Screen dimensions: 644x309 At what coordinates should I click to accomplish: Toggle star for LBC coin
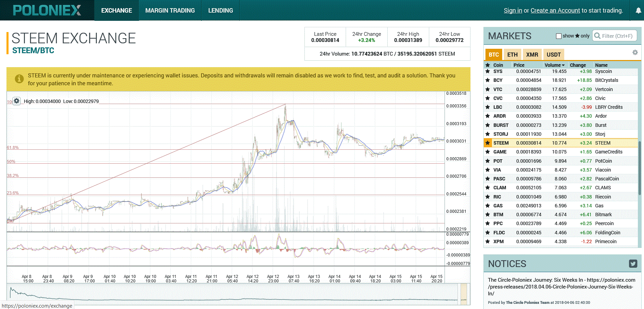point(488,107)
